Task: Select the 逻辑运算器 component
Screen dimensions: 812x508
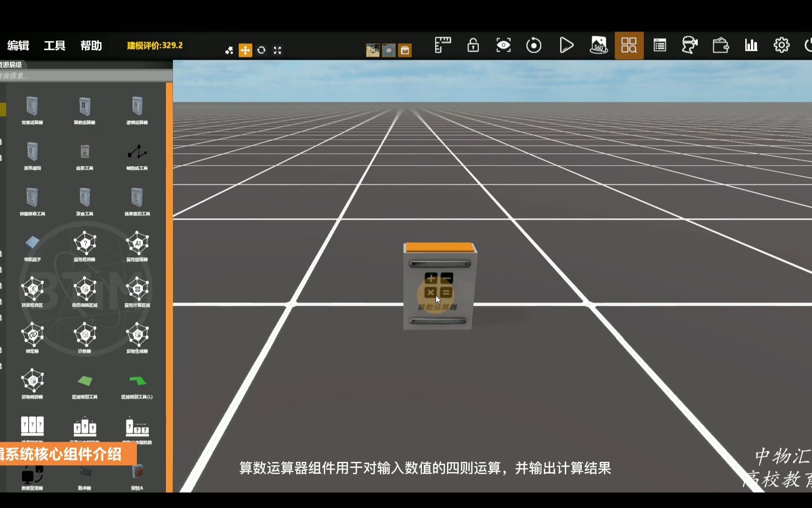Action: pos(137,110)
